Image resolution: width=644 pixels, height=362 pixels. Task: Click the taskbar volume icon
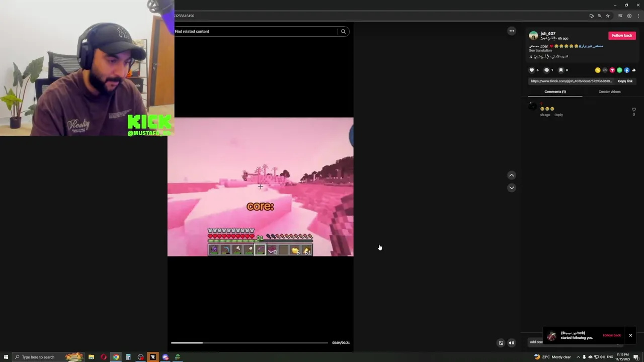602,357
